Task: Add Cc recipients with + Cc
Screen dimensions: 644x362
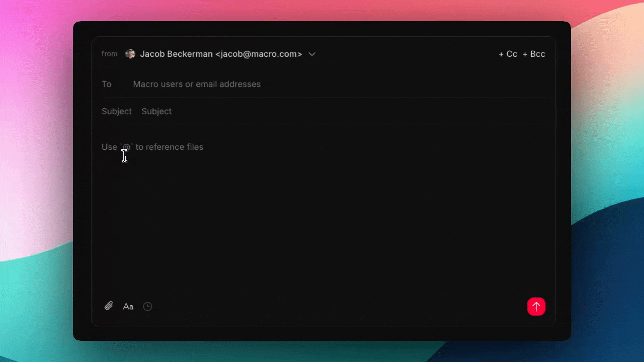Action: click(508, 54)
